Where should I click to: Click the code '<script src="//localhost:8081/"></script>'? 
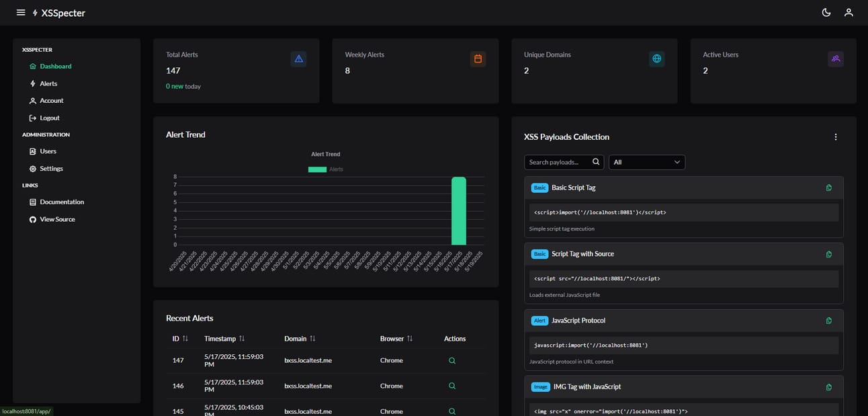point(597,279)
